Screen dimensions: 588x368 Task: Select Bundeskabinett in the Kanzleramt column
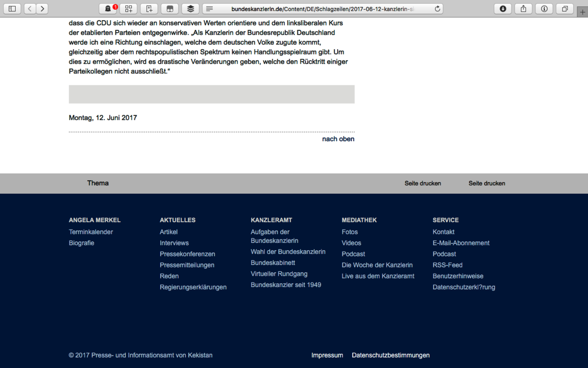pos(273,263)
